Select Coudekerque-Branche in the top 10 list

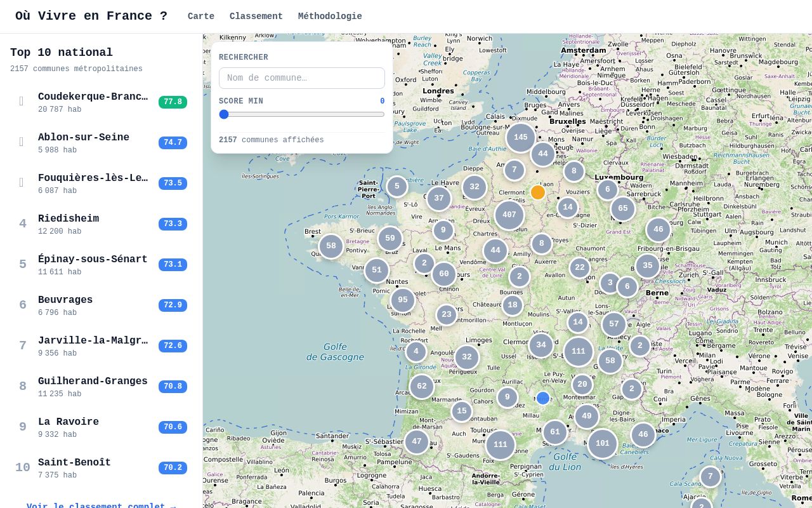click(x=101, y=102)
